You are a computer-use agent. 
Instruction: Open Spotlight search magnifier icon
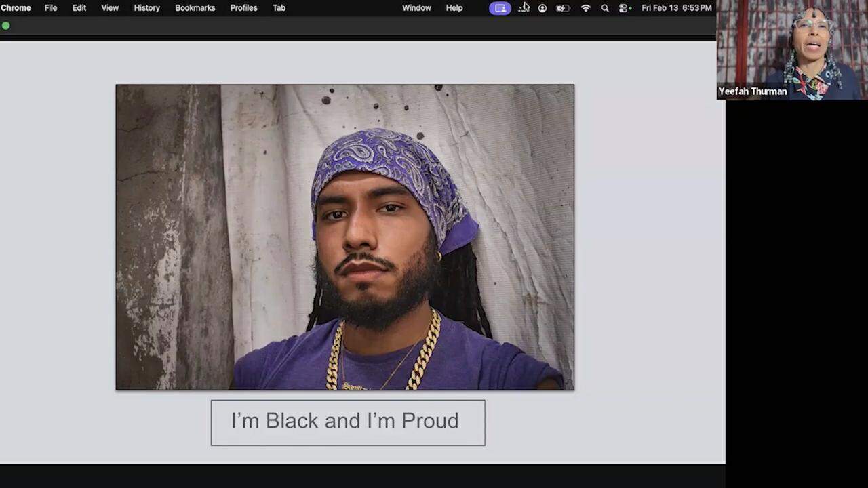(605, 8)
